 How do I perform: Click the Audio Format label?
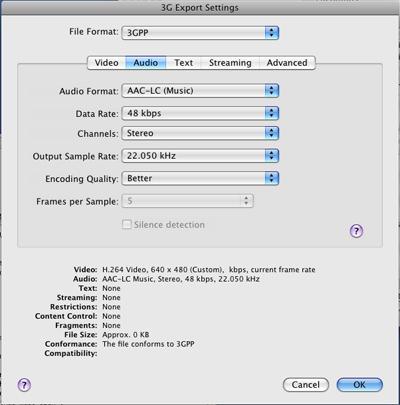tap(89, 91)
